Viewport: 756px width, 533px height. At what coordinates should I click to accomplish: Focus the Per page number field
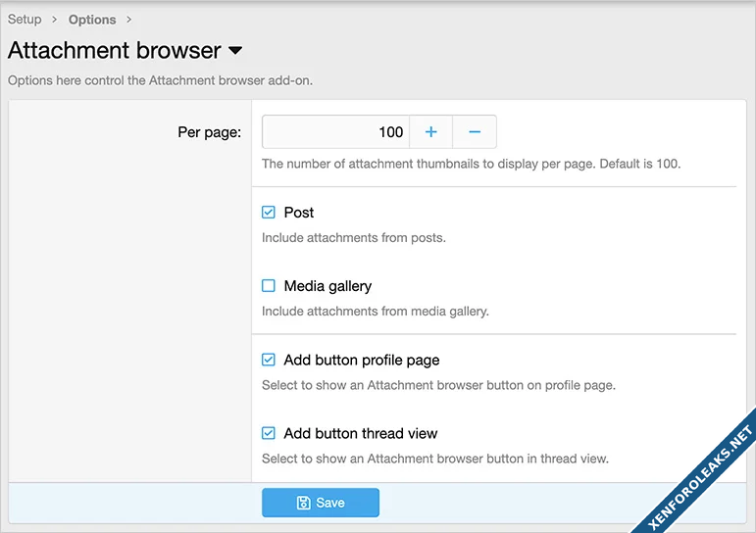(x=335, y=132)
